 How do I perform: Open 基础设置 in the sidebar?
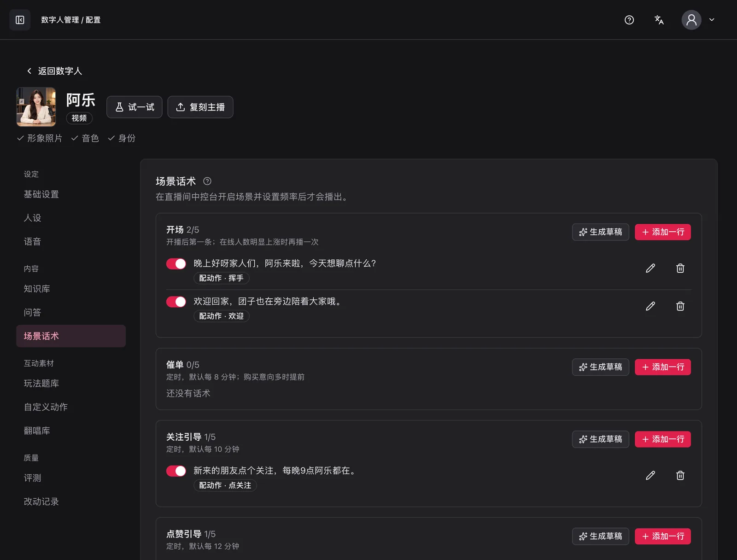71,194
